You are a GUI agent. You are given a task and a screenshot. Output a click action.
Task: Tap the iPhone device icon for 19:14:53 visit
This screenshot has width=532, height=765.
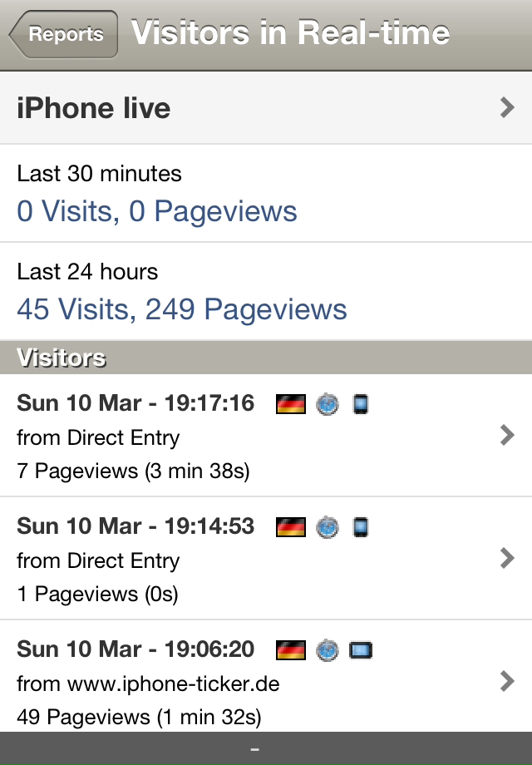[361, 527]
